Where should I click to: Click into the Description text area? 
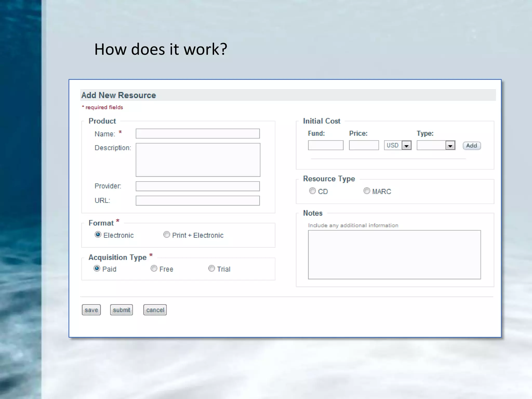(198, 160)
